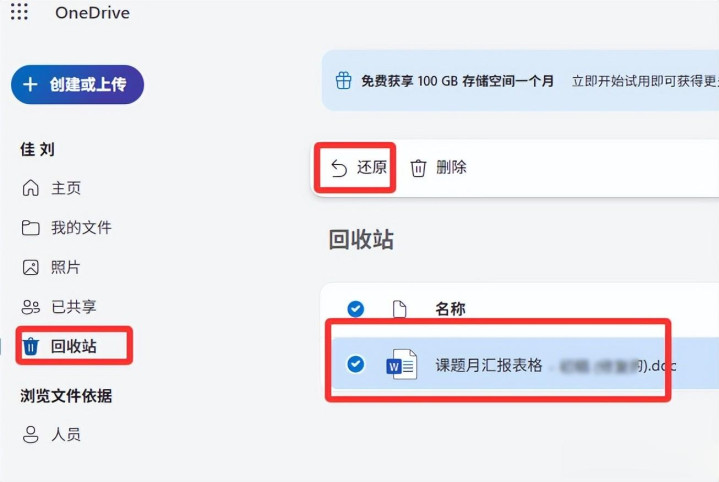Uncheck the 课题月汇报表格 file checkbox
The image size is (719, 482).
(x=356, y=365)
